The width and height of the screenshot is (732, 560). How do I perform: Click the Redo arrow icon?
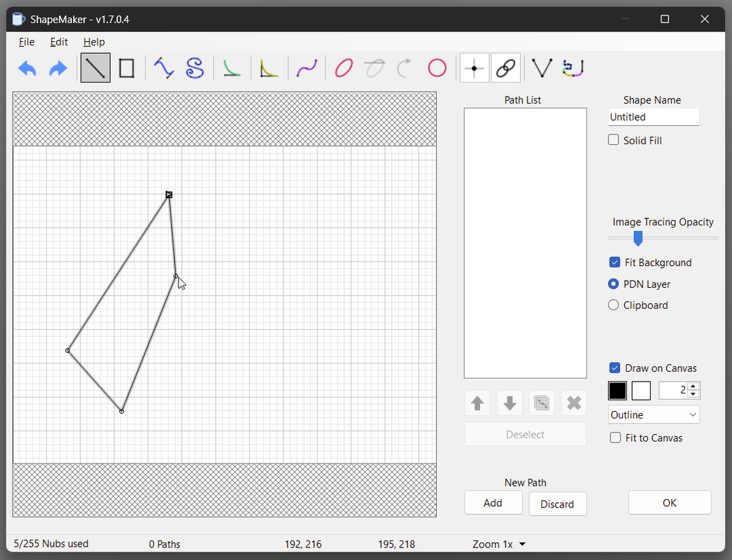(58, 68)
